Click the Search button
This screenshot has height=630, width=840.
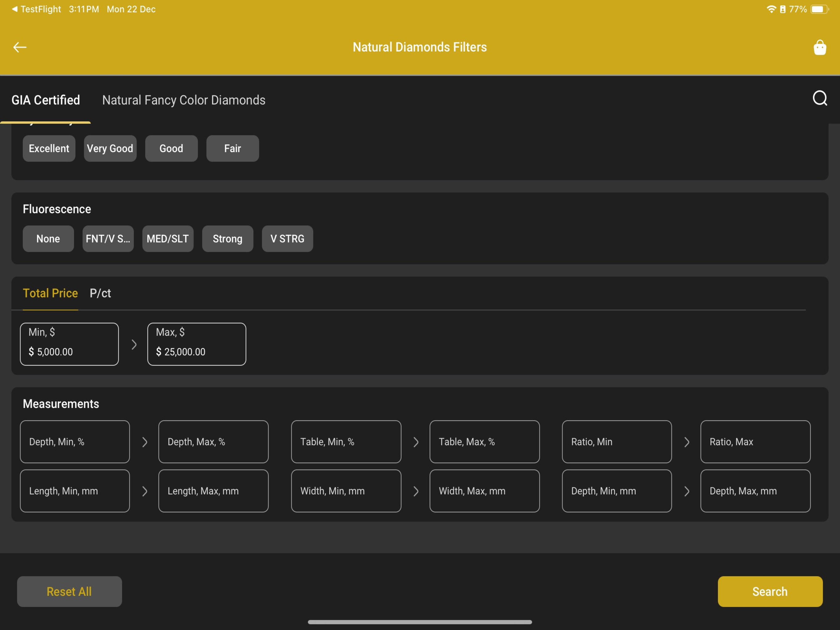pos(770,592)
